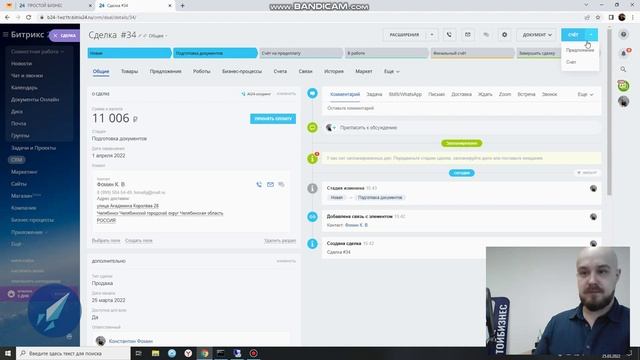
Task: Click the green info icon with red badge
Action: [x=313, y=158]
